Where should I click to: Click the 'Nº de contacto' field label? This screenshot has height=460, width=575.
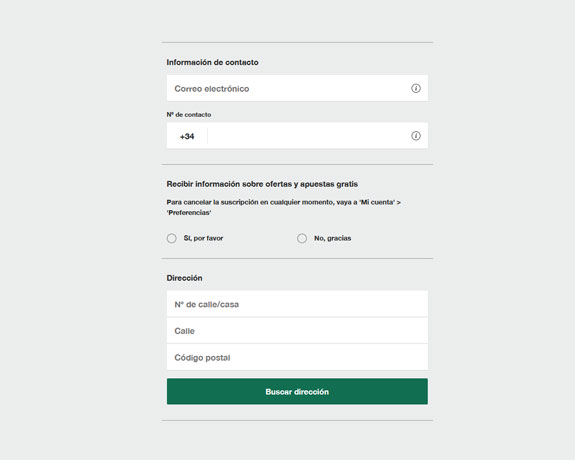189,115
